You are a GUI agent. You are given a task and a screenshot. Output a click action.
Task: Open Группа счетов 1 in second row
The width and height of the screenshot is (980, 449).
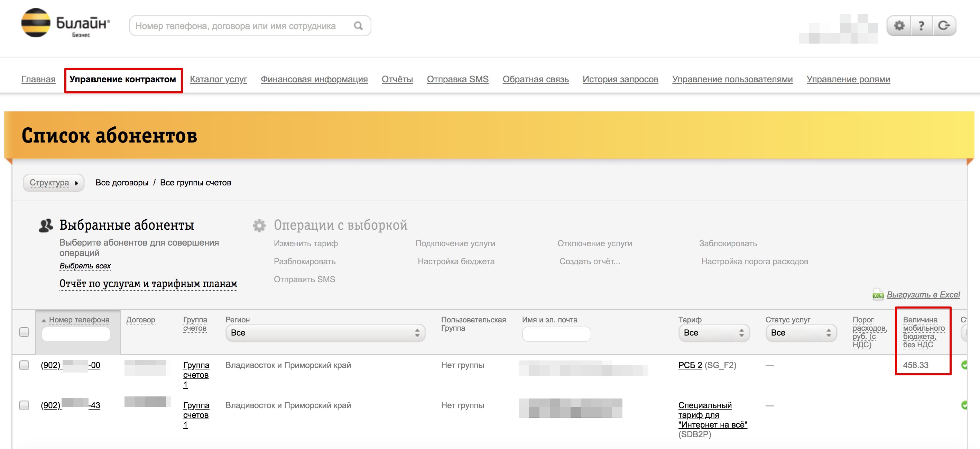click(196, 415)
